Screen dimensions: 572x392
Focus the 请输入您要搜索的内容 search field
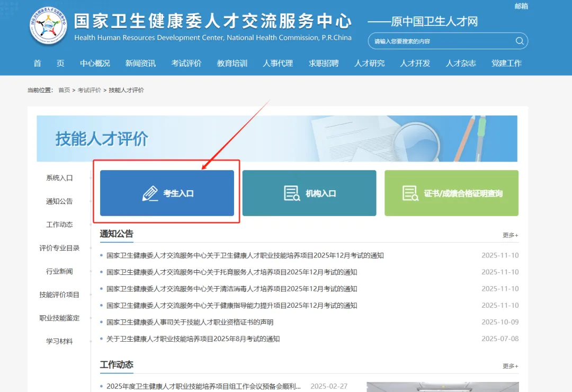448,41
